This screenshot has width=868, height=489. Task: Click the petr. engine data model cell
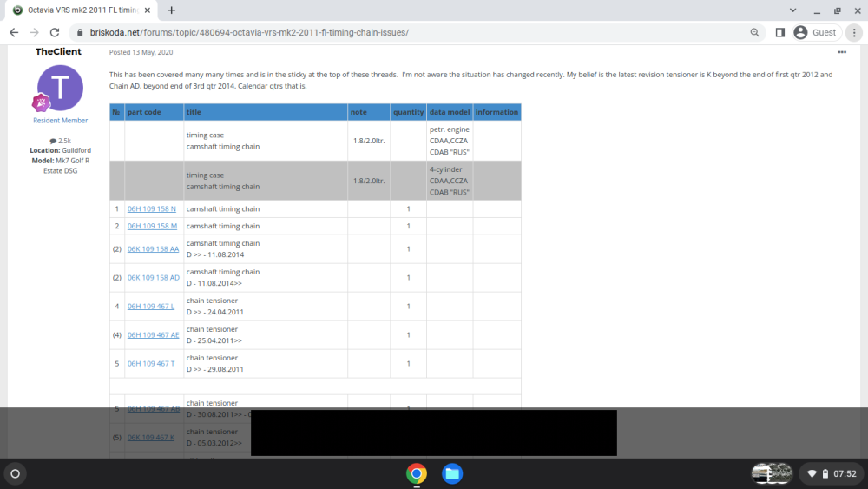tap(450, 141)
